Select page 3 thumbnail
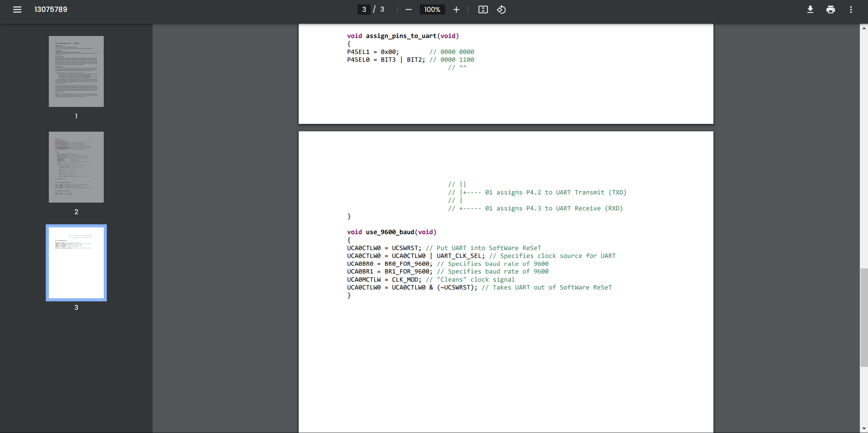This screenshot has width=868, height=433. pyautogui.click(x=76, y=263)
